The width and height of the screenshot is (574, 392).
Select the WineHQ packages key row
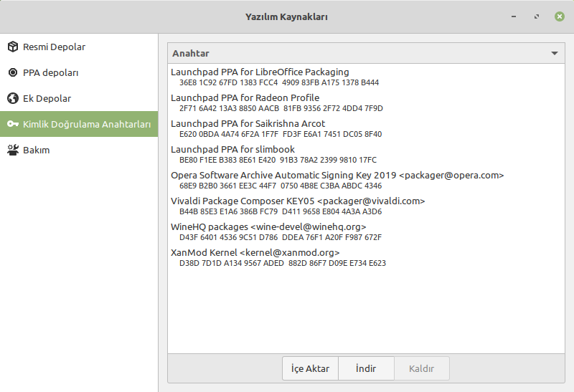tap(366, 231)
